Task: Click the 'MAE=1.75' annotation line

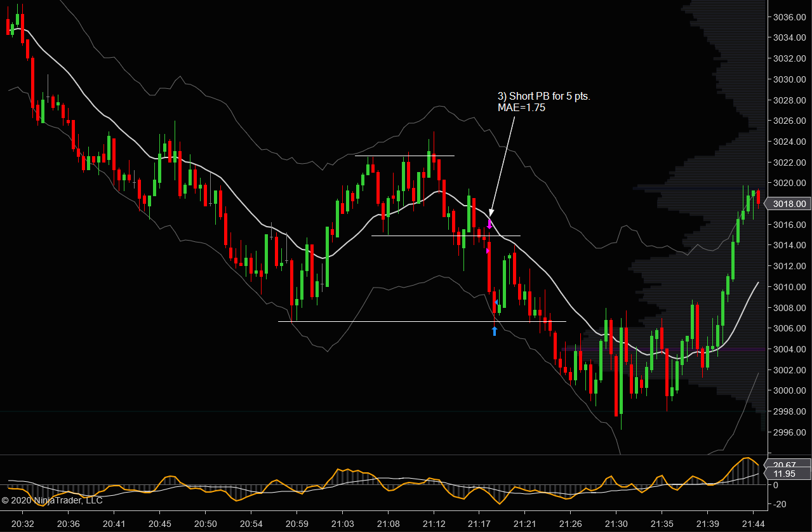Action: [x=521, y=108]
